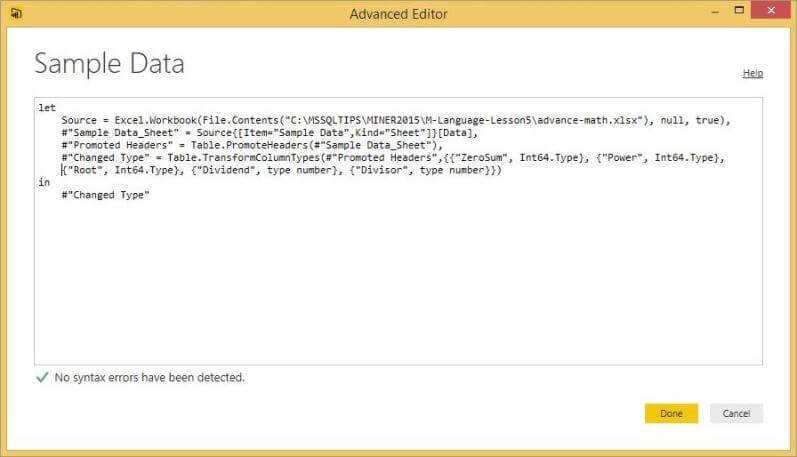Click the green syntax check mark icon
Viewport: 797px width, 457px height.
pos(42,377)
